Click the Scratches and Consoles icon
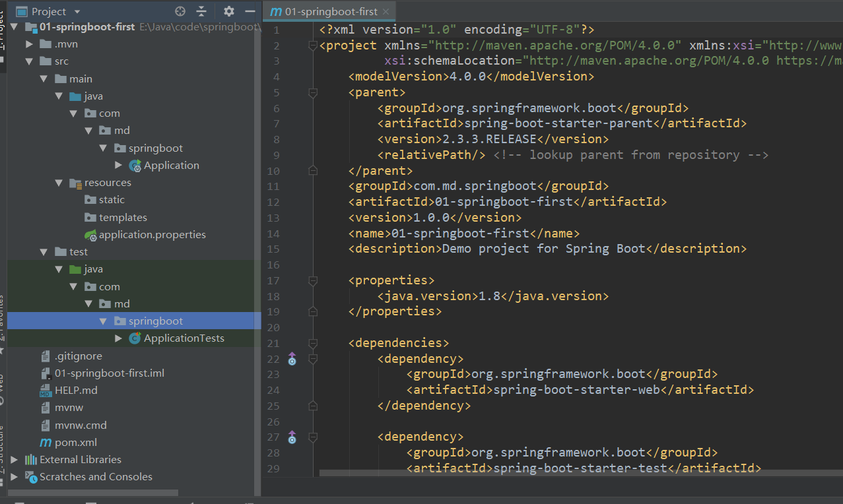This screenshot has height=504, width=843. point(31,477)
